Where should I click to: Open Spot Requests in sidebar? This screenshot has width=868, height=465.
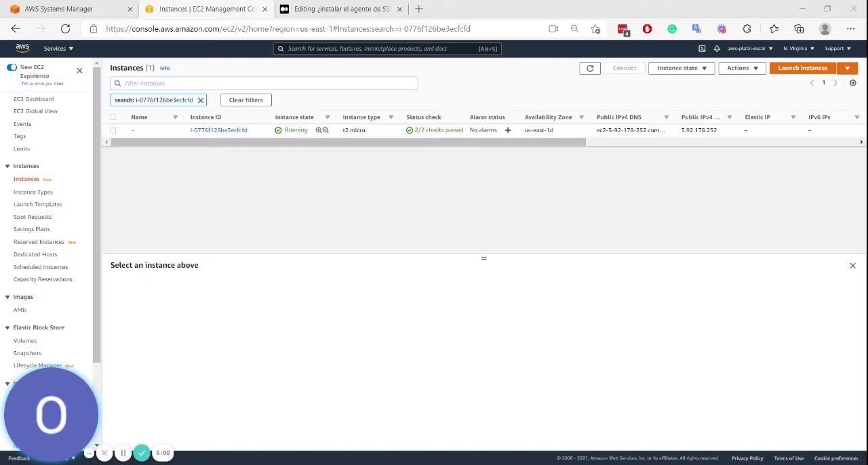click(x=33, y=217)
